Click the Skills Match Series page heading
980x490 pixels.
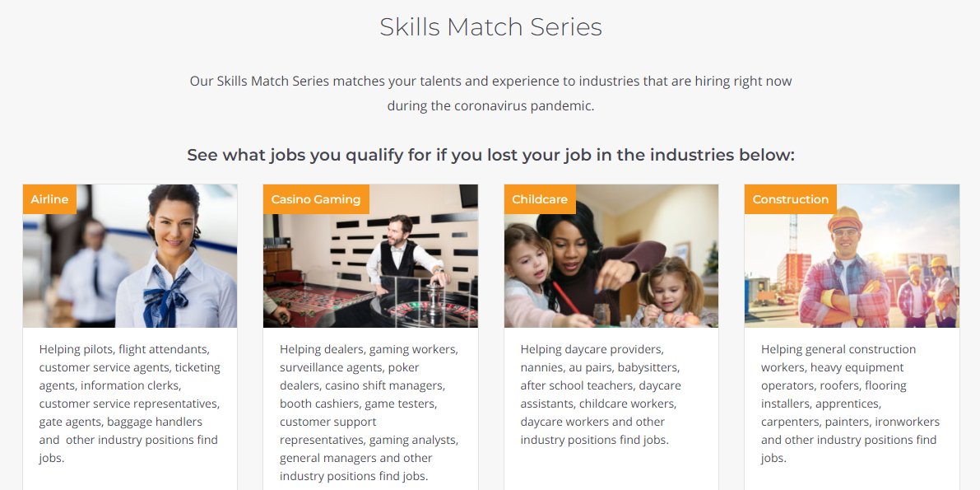pos(490,27)
